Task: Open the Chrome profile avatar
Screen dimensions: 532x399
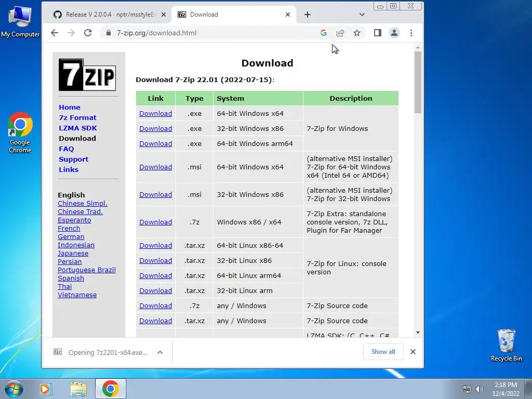Action: tap(394, 33)
